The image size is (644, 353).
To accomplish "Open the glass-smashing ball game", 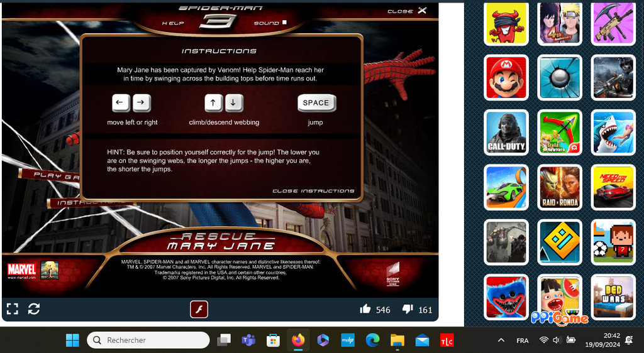I will click(x=560, y=77).
